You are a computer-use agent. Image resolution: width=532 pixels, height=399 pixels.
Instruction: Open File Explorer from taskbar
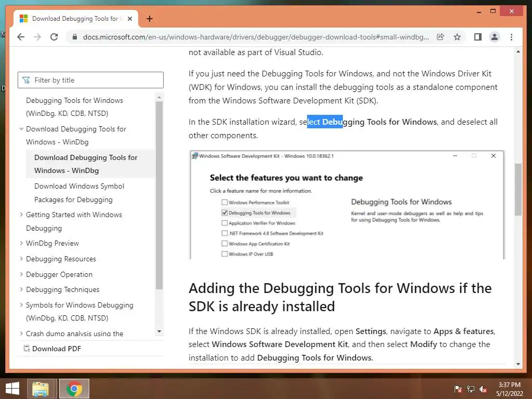pyautogui.click(x=41, y=389)
